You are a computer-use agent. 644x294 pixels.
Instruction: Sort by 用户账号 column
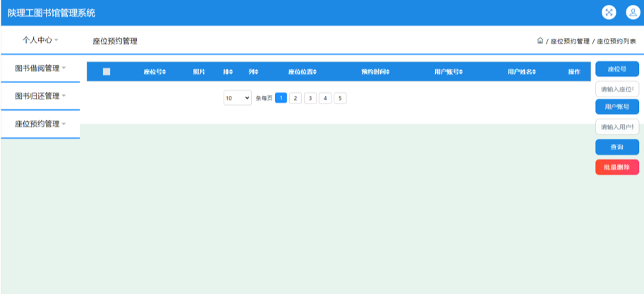tap(449, 72)
